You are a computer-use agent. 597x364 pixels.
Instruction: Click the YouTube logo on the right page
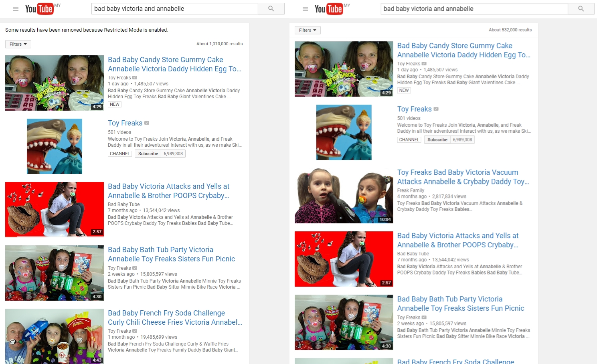(x=329, y=9)
